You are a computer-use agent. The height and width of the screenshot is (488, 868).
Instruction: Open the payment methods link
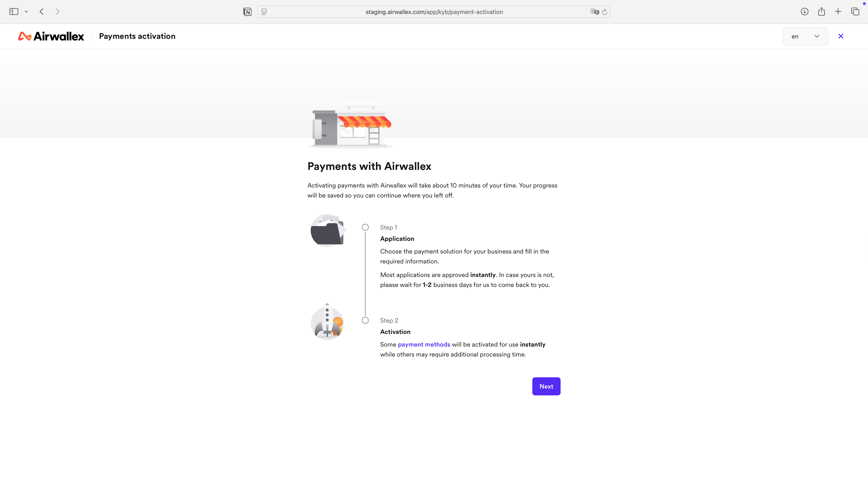click(x=424, y=344)
